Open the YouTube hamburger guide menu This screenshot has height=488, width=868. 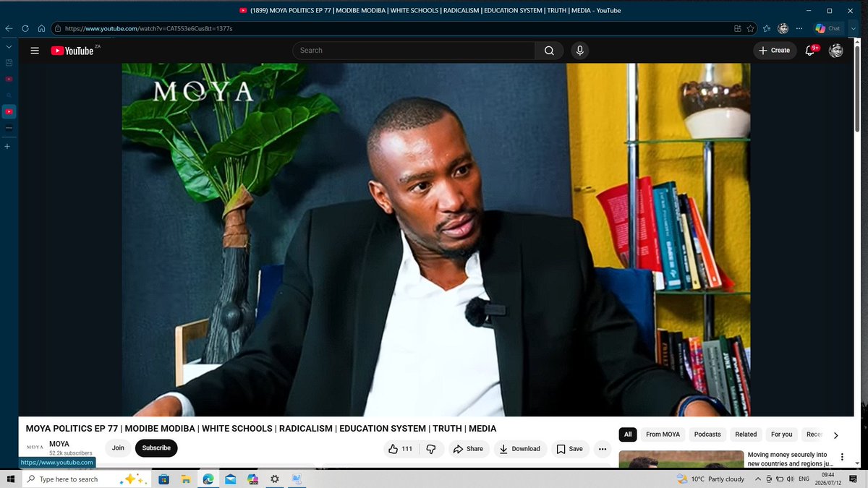[x=34, y=51]
